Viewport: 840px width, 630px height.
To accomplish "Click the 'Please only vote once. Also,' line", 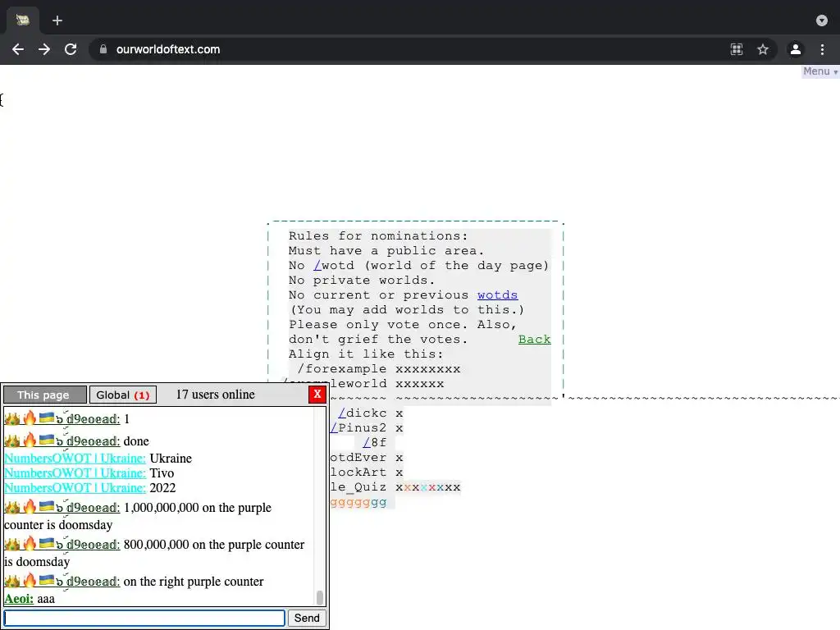I will 402,324.
